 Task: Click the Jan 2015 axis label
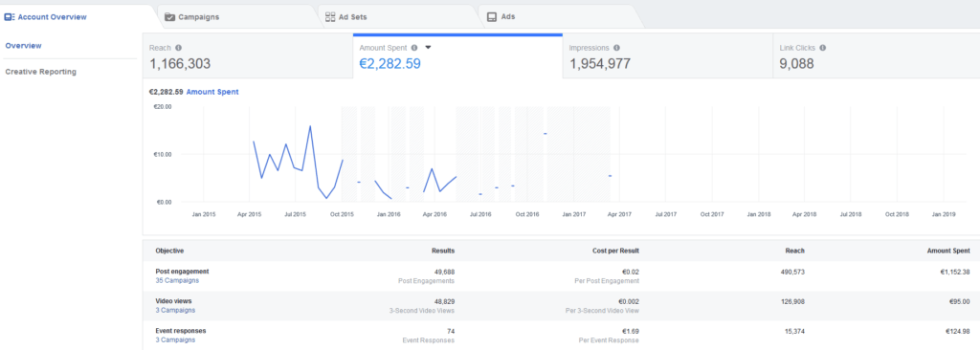[204, 214]
